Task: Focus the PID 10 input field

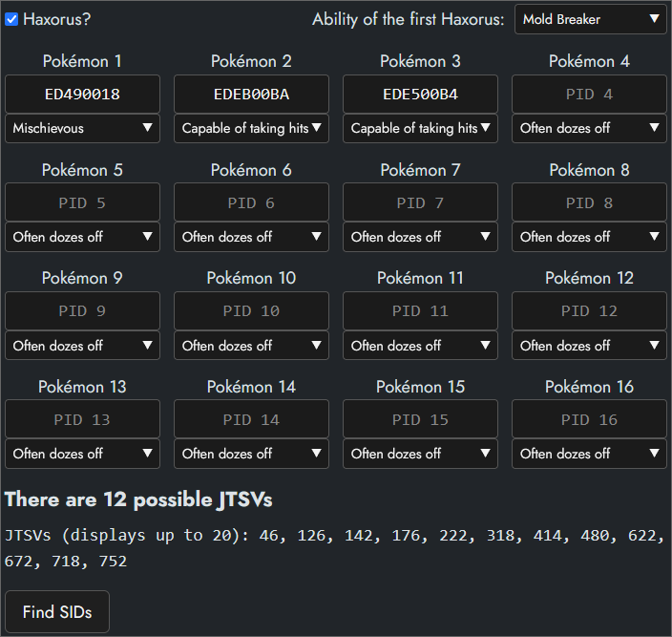Action: click(x=251, y=311)
